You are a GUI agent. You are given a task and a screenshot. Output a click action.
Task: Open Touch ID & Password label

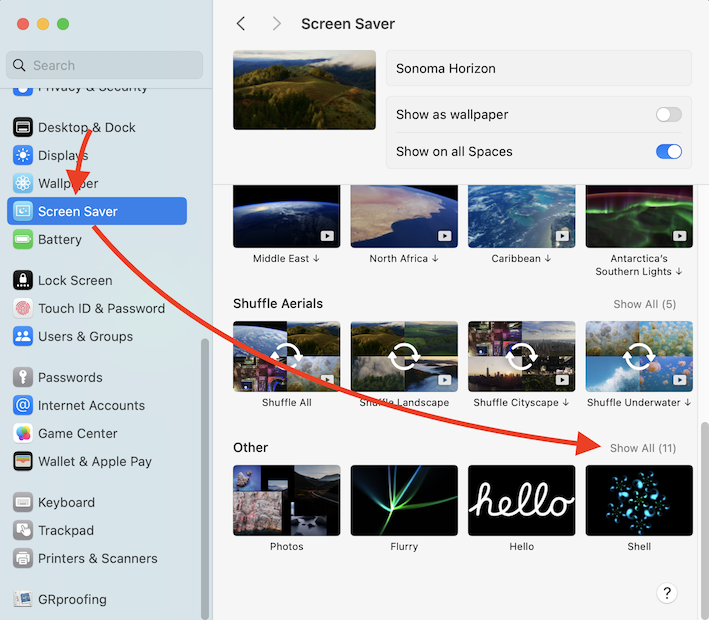coord(101,308)
